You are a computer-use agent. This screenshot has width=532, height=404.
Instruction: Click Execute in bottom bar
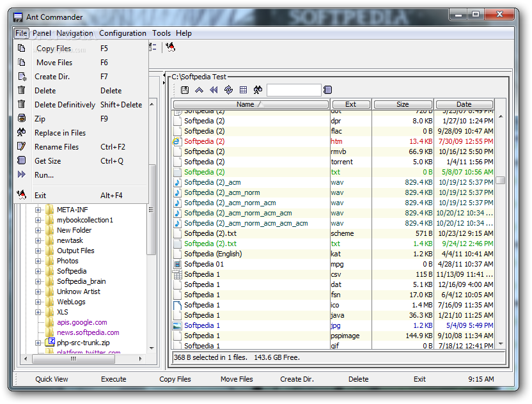click(x=113, y=379)
